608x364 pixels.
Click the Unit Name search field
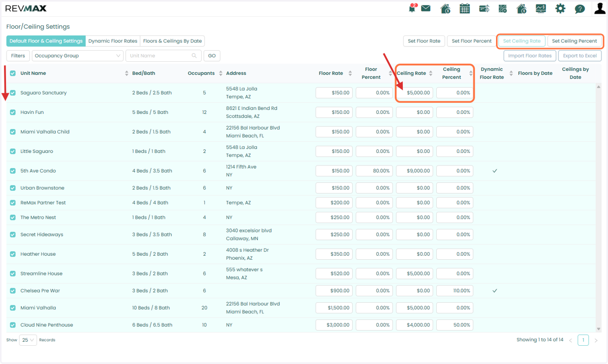[x=163, y=56]
